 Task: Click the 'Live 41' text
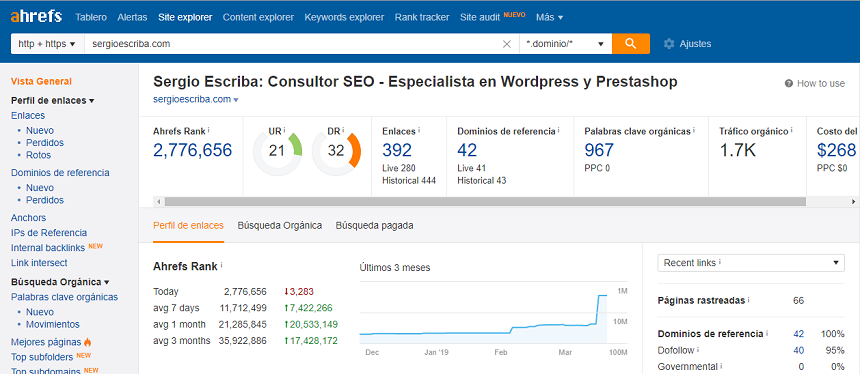click(472, 168)
